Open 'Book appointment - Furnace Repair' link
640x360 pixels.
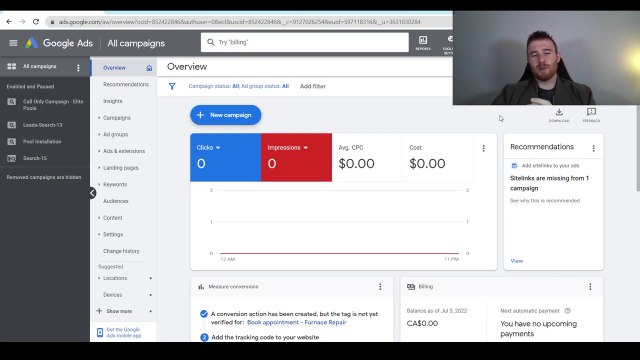(297, 322)
